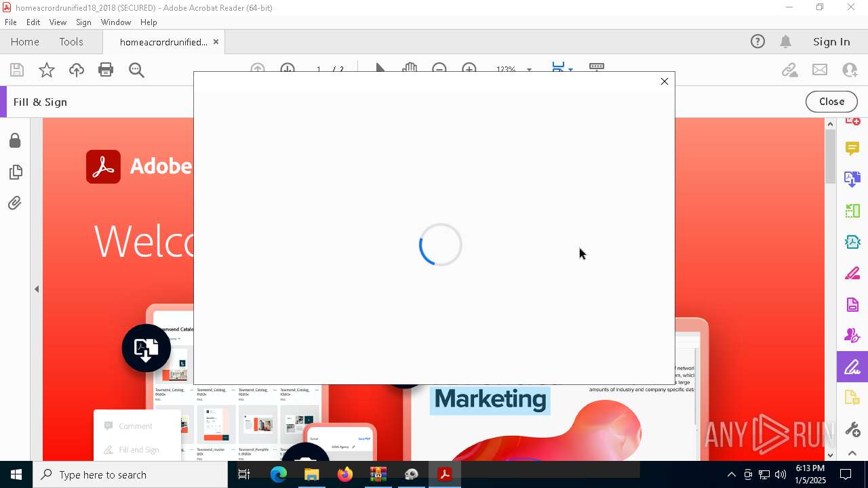Open the security lock panel
The image size is (868, 488).
[15, 140]
